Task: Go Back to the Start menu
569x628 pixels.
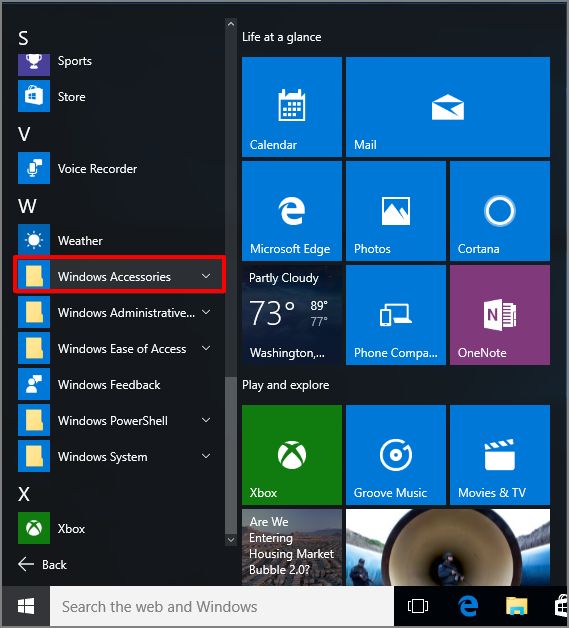Action: 42,564
